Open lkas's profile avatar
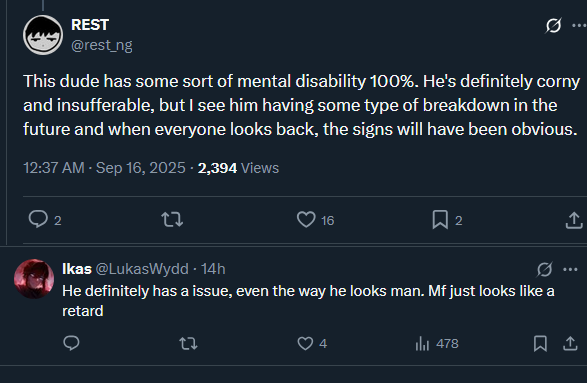This screenshot has width=587, height=383. coord(34,279)
